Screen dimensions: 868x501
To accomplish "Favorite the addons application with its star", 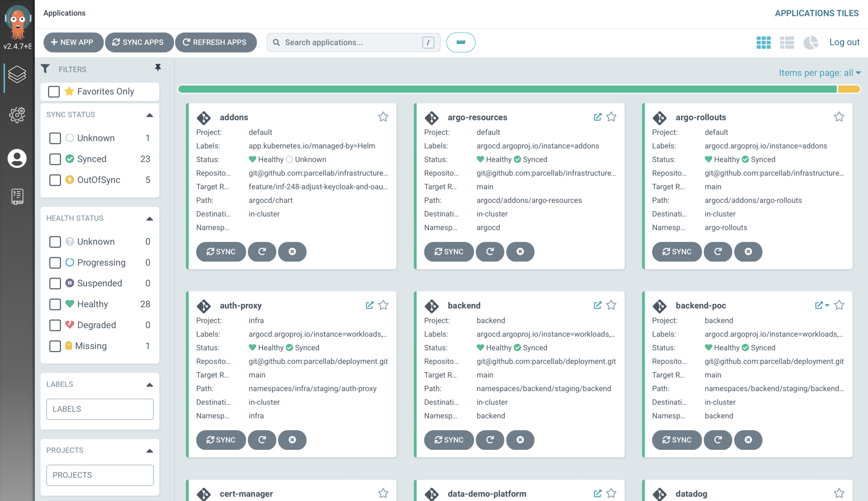I will [383, 117].
